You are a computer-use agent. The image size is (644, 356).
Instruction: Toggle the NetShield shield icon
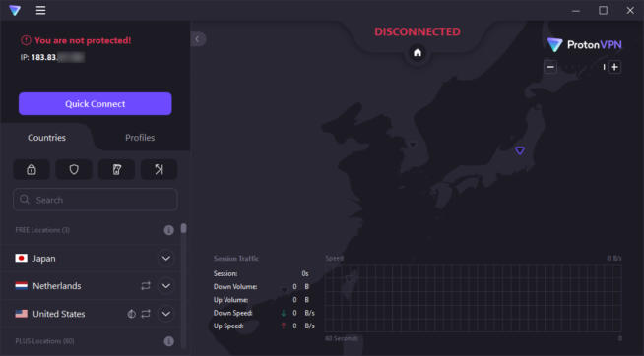pos(74,169)
